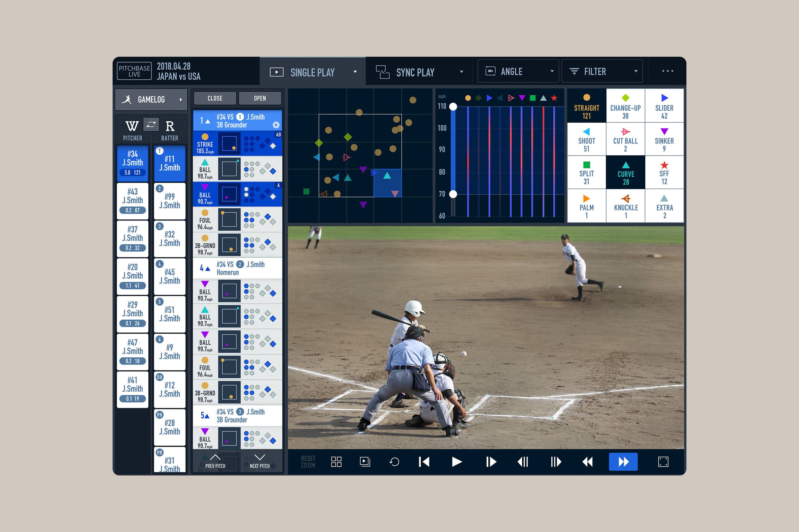The width and height of the screenshot is (799, 532).
Task: Toggle the CURVE pitch type filter
Action: point(625,173)
